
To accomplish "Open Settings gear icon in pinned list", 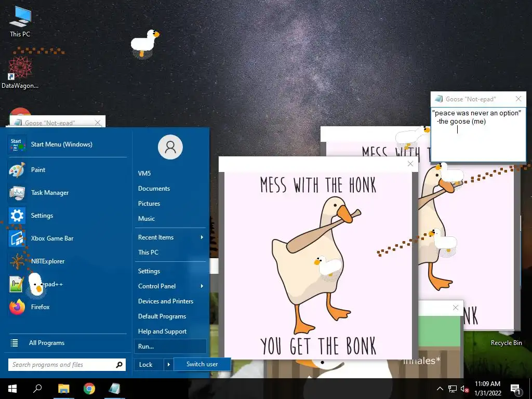I will point(17,216).
